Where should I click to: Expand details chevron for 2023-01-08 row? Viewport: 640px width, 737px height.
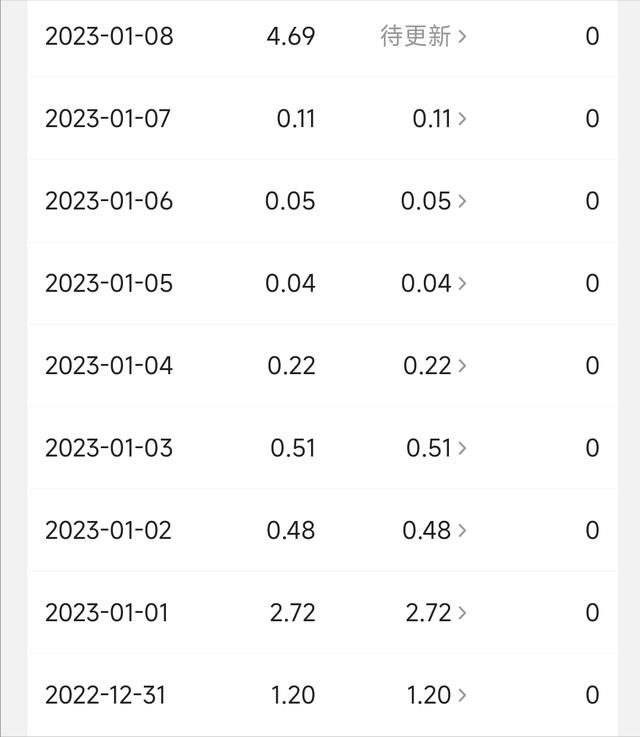click(462, 37)
